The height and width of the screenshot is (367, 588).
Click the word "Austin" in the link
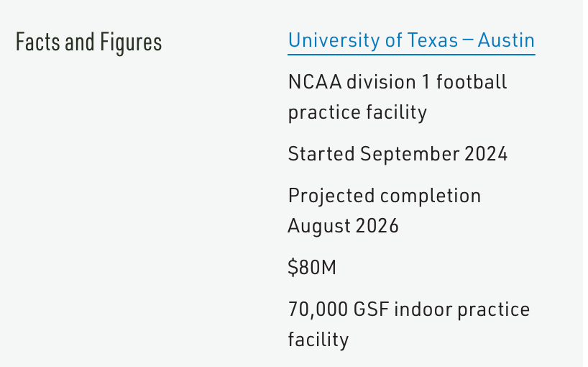click(x=507, y=40)
